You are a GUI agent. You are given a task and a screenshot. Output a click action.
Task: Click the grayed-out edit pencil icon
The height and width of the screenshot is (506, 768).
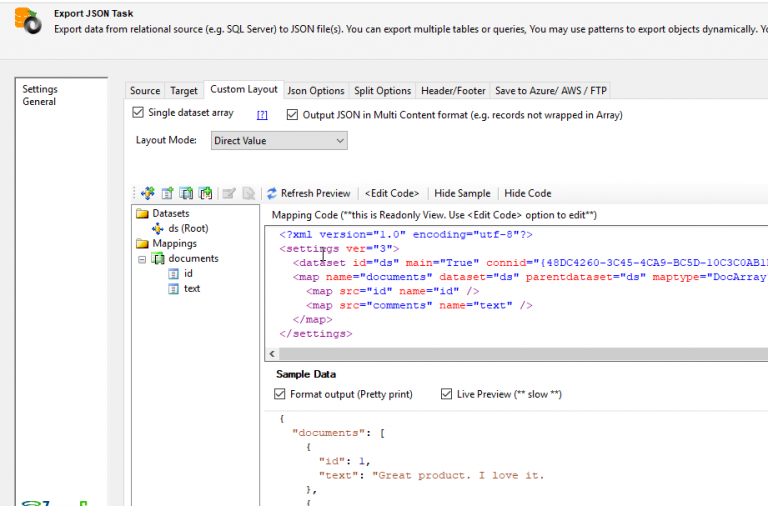(229, 193)
